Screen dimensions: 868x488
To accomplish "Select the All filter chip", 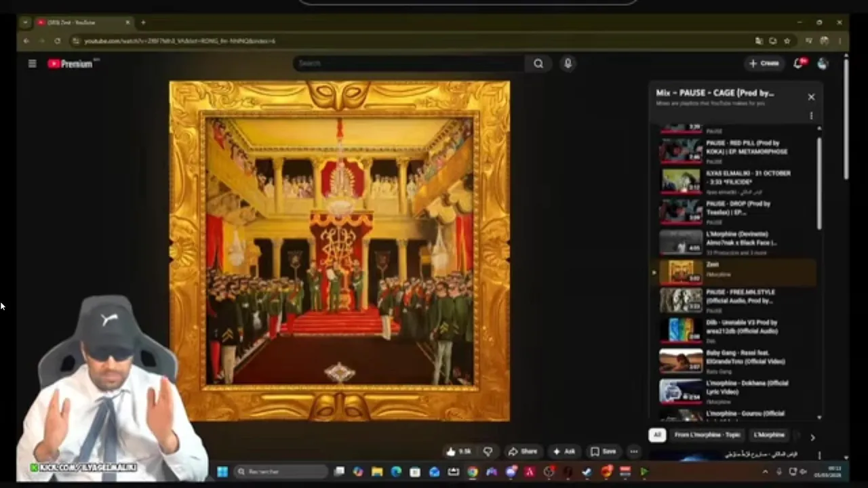I will (656, 435).
